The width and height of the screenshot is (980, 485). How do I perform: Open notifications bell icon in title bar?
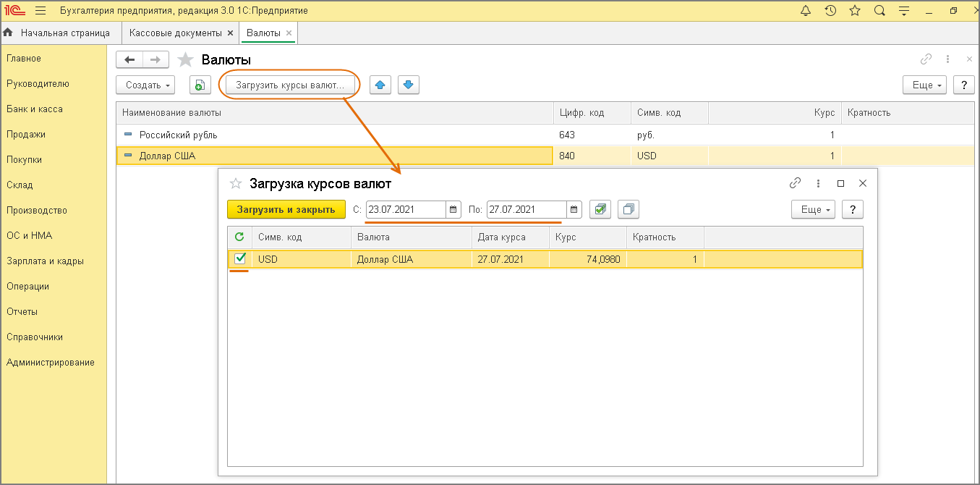coord(806,11)
